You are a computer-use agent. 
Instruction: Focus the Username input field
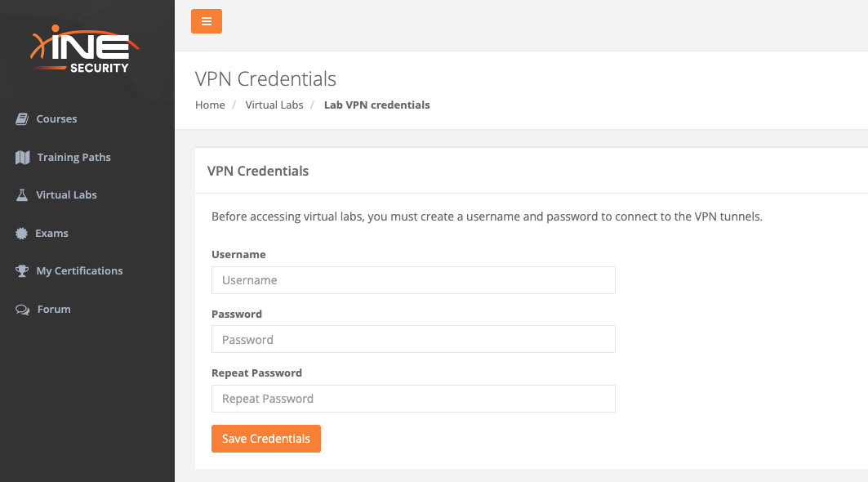[x=413, y=280]
